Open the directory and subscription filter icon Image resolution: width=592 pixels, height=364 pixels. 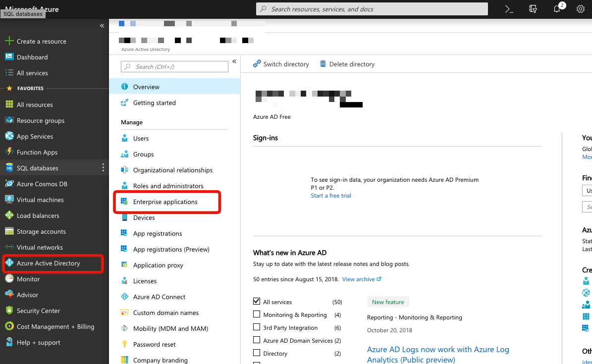pyautogui.click(x=533, y=9)
